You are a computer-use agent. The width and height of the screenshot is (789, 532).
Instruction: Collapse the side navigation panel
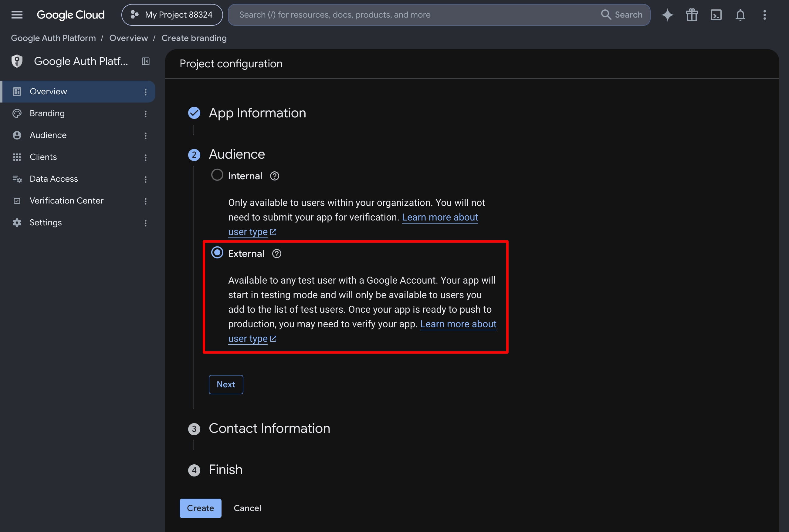tap(146, 61)
